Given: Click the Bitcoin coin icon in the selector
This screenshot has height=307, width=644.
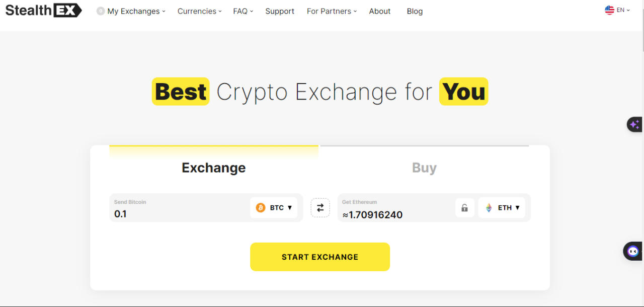Looking at the screenshot, I should [x=261, y=207].
